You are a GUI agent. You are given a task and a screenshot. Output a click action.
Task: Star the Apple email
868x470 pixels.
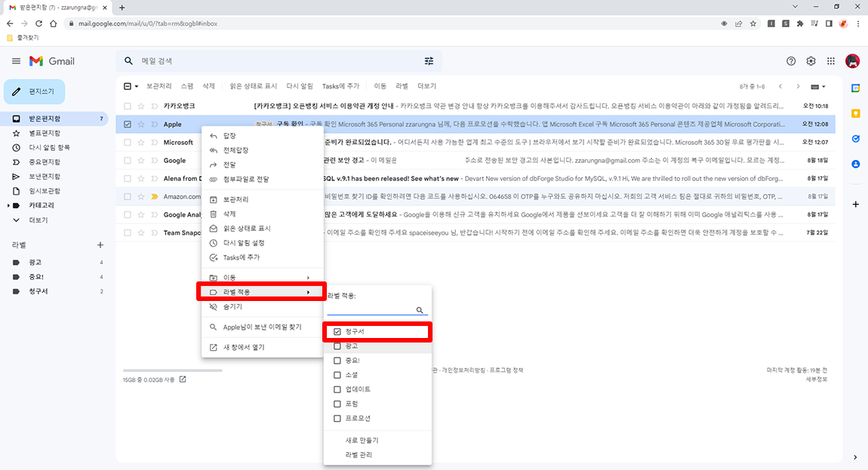click(x=140, y=124)
